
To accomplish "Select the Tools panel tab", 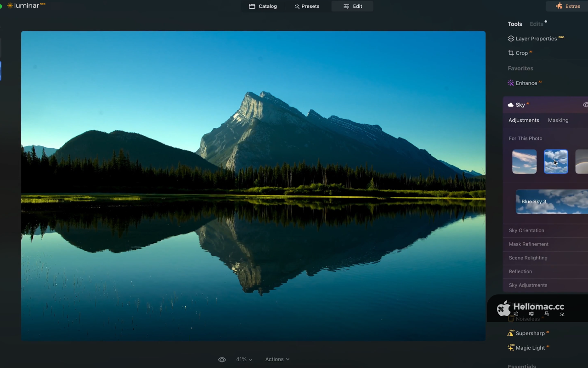I will pos(515,24).
